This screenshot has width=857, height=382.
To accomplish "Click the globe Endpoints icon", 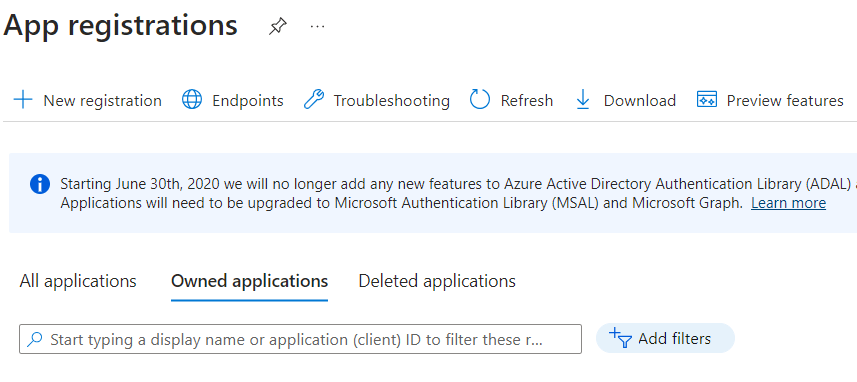I will tap(192, 100).
